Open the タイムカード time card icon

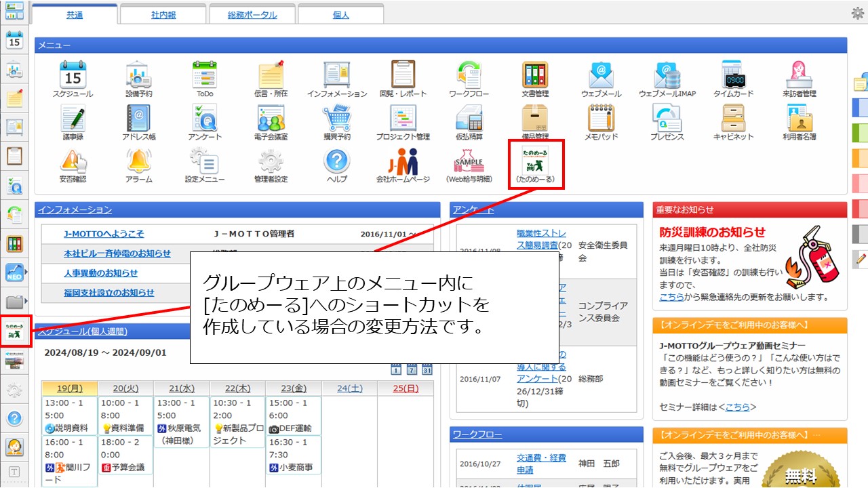733,76
